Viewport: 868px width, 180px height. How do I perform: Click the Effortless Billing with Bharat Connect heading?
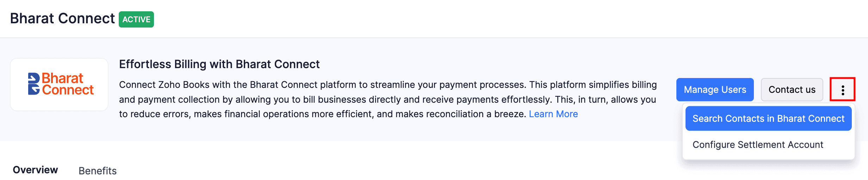(219, 64)
